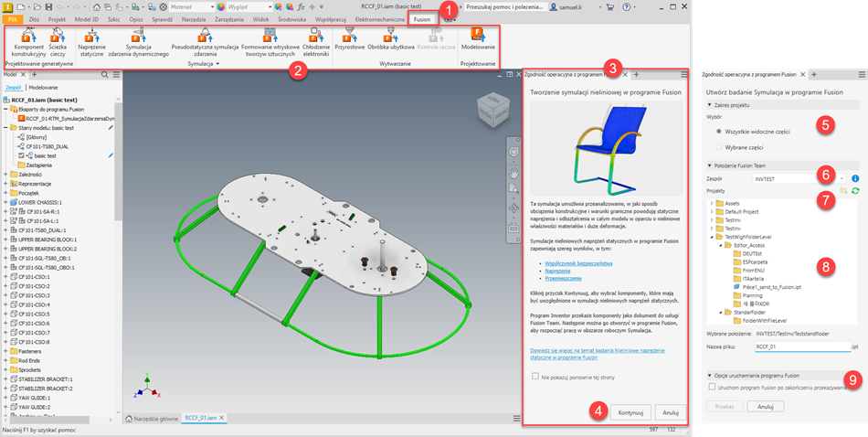
Task: Open the Zespół INVTEST dropdown
Action: coord(799,179)
